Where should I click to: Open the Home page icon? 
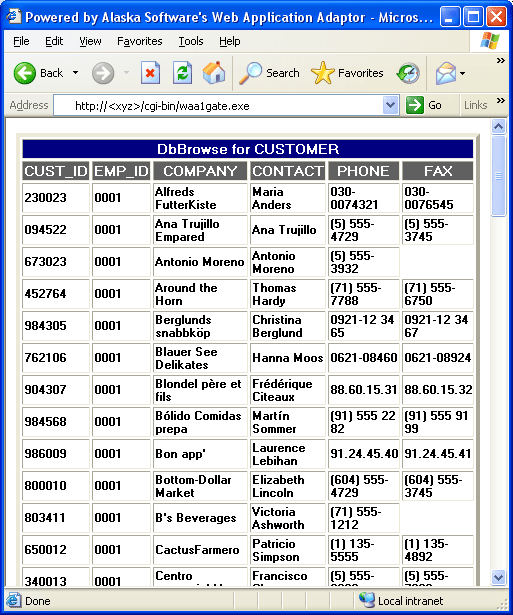(214, 73)
